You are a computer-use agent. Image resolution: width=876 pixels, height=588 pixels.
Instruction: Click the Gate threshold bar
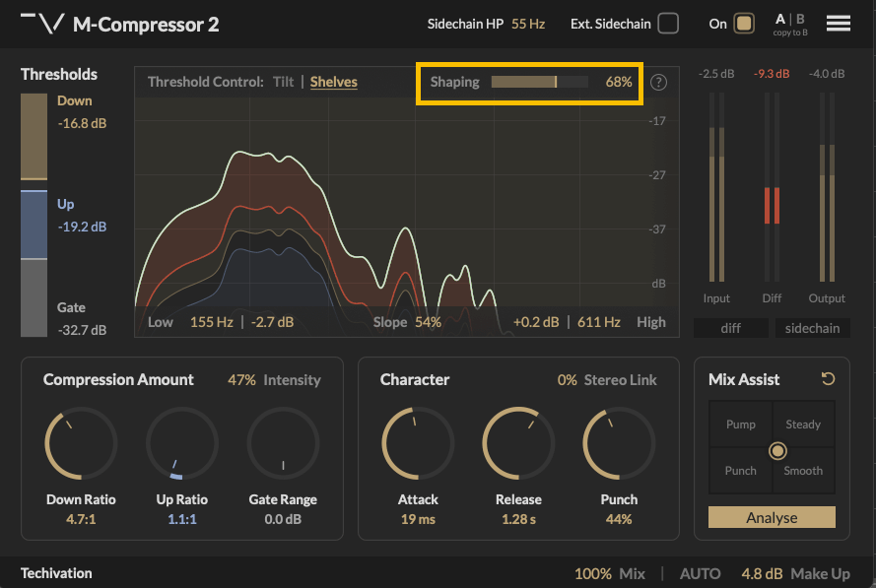coord(34,298)
